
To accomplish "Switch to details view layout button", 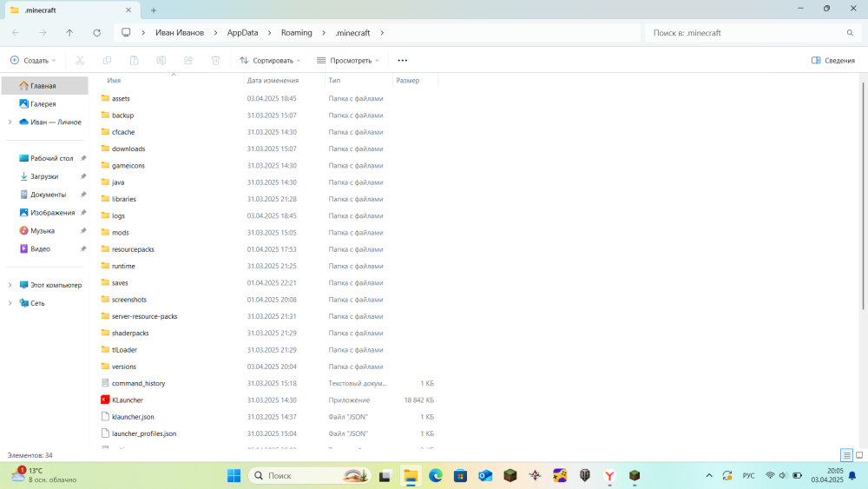I will click(846, 455).
